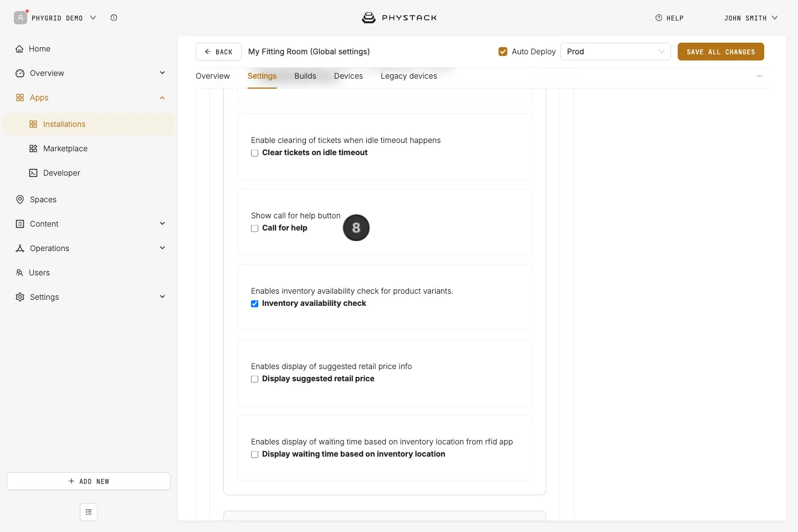Click the Phygrid Demo account avatar
Screen dimensions: 798x532
(21, 18)
